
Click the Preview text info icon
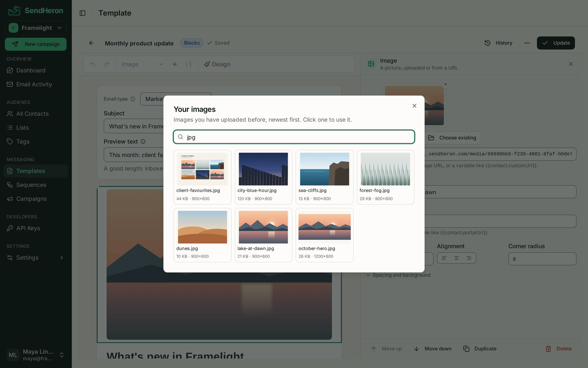click(x=143, y=142)
